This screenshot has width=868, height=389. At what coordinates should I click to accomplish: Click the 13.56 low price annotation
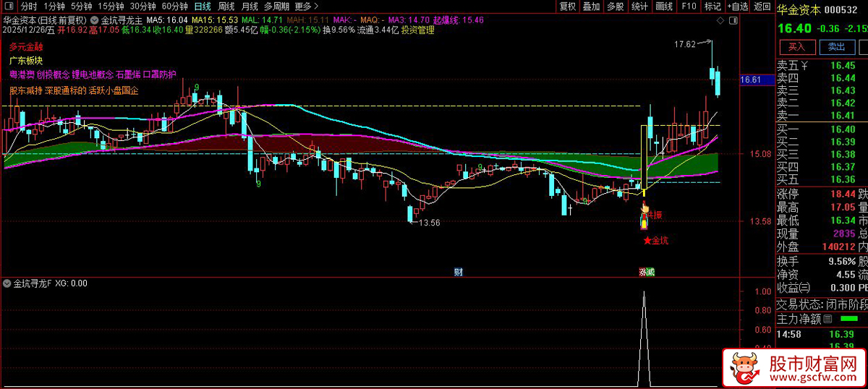click(428, 223)
